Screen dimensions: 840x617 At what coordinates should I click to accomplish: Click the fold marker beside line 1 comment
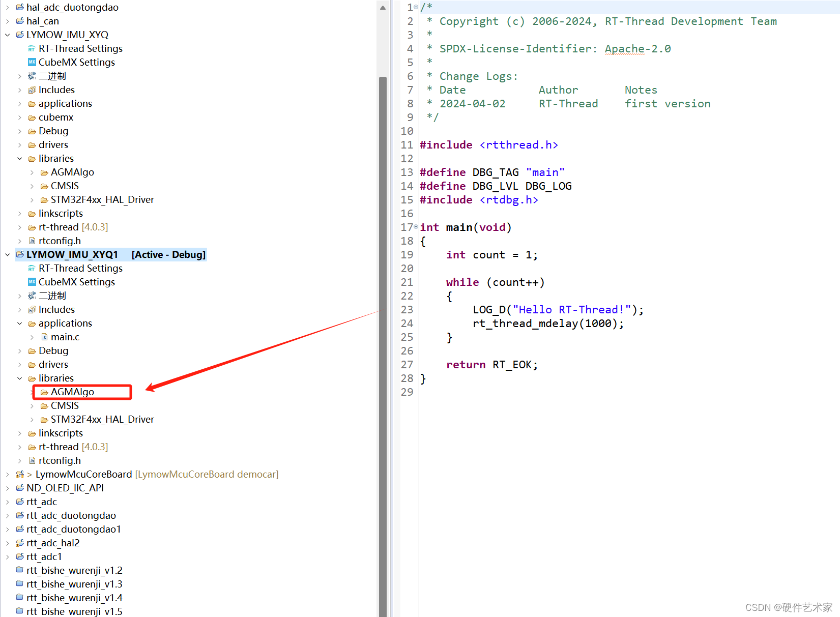(416, 7)
